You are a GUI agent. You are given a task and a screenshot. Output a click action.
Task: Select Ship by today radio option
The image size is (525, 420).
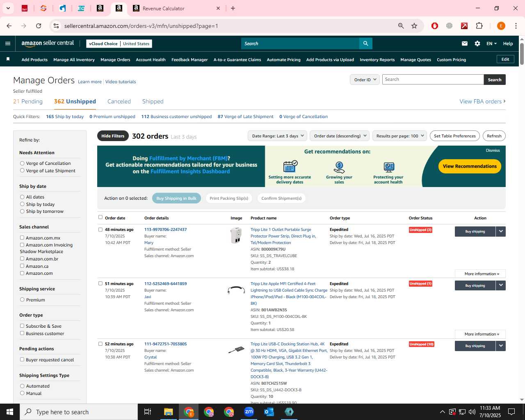pos(22,204)
